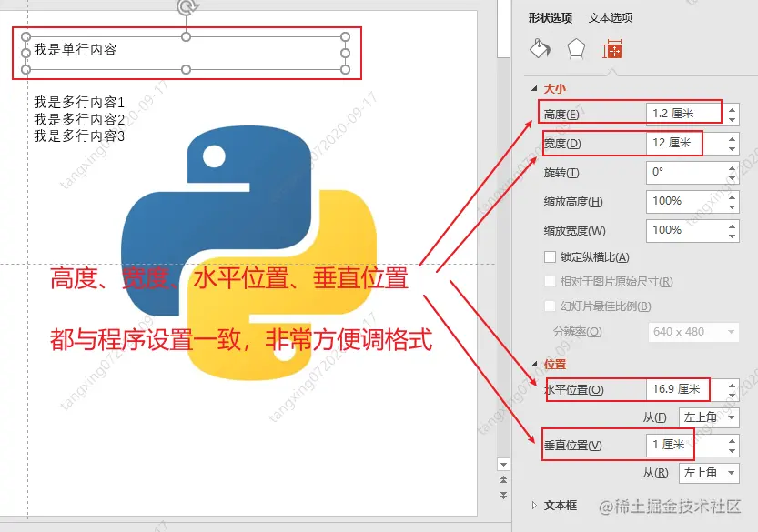Image resolution: width=758 pixels, height=532 pixels.
Task: Go to next slide with double-down arrow
Action: 503,496
